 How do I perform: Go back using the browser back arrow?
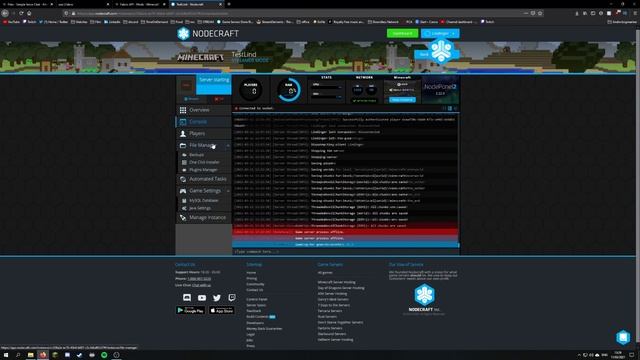5,13
